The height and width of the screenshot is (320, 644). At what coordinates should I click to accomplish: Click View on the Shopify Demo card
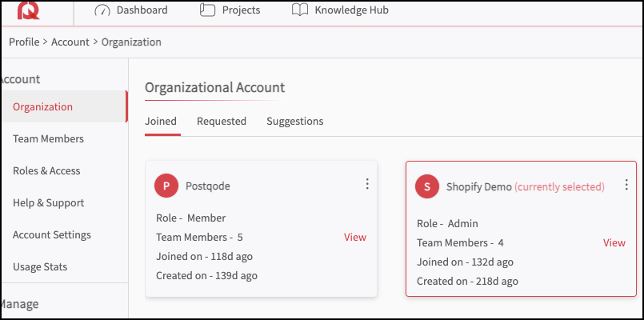pos(614,242)
